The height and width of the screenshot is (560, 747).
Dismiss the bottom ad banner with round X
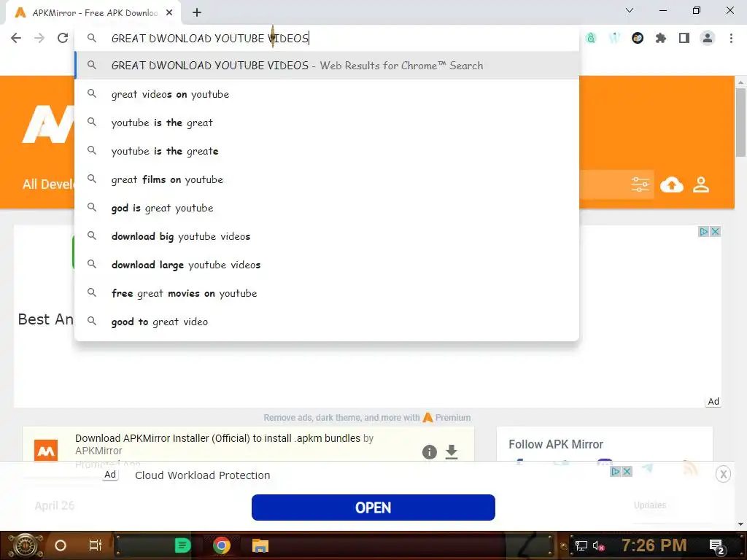click(723, 474)
